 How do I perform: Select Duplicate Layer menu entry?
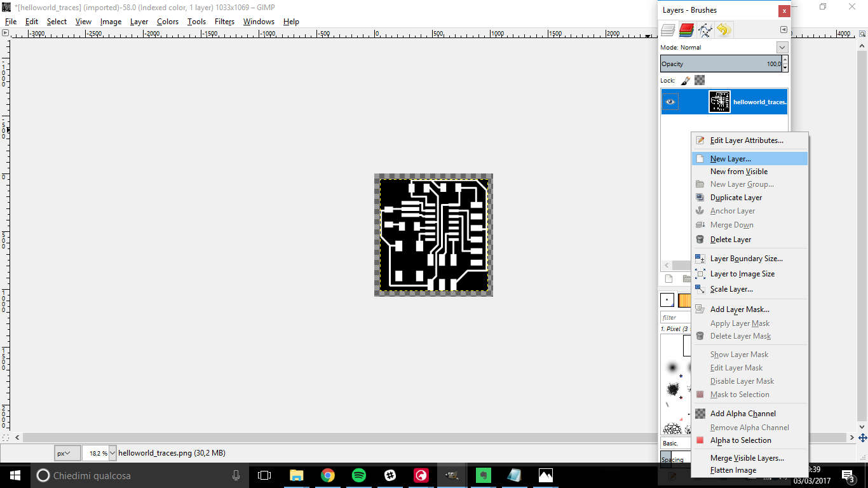click(750, 198)
